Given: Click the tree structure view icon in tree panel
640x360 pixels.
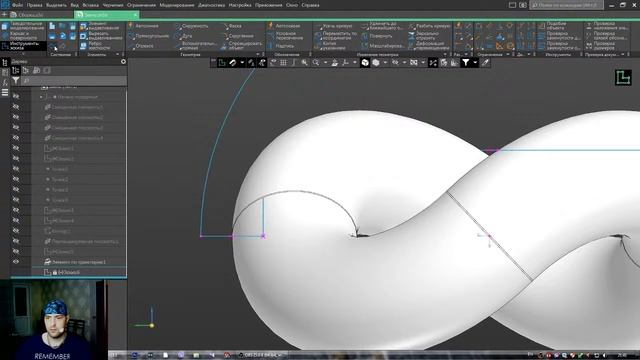Looking at the screenshot, I should click(x=16, y=70).
